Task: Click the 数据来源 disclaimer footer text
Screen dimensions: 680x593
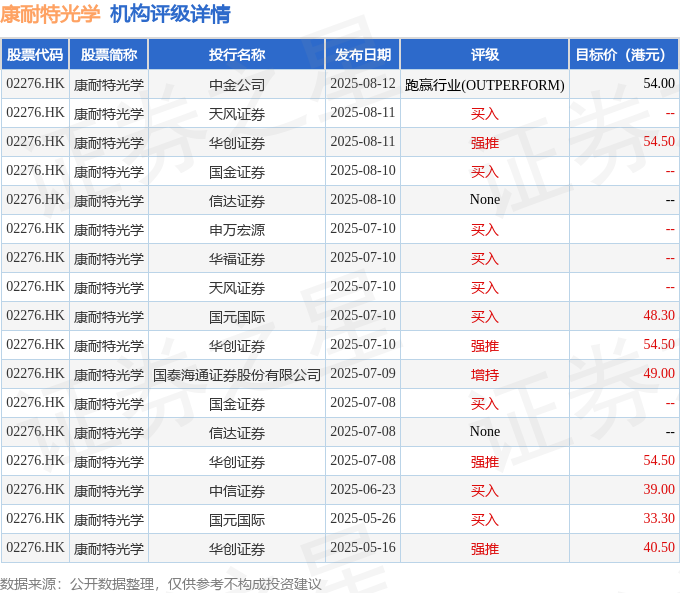Action: click(160, 584)
